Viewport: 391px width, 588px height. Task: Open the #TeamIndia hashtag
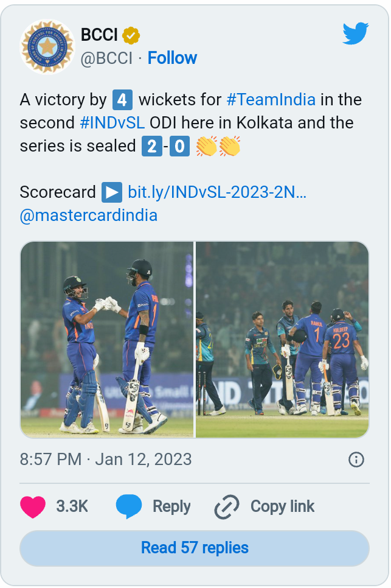click(271, 100)
